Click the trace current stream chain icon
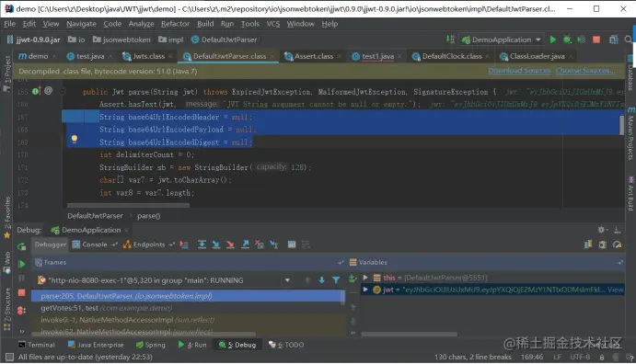 (306, 245)
